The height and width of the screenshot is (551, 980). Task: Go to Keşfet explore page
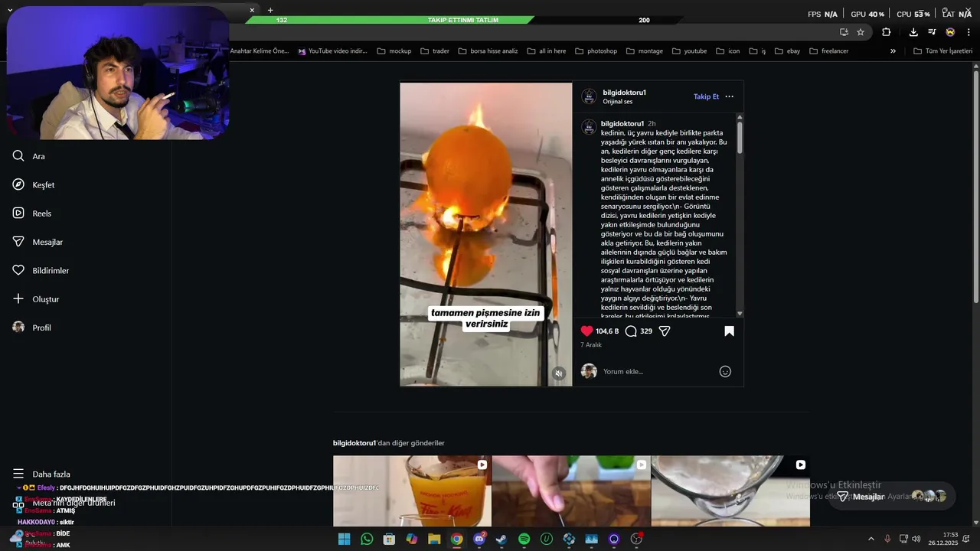(33, 184)
